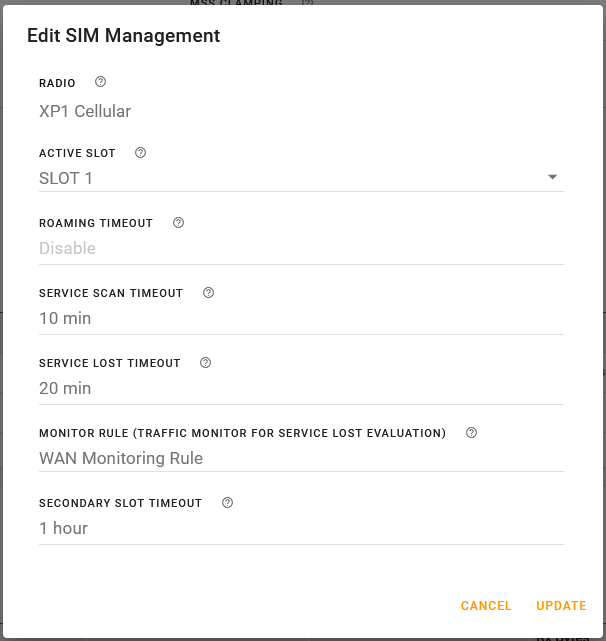Click the XP1 Cellular radio value
The width and height of the screenshot is (606, 641).
(85, 111)
